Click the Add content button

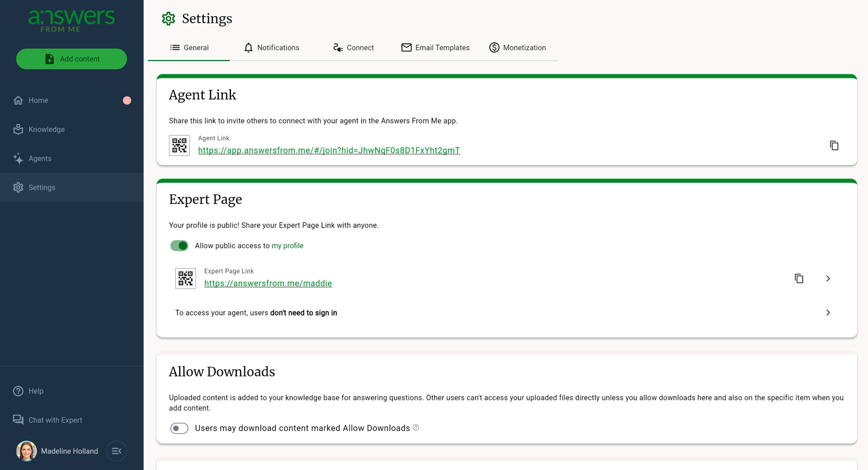(71, 59)
